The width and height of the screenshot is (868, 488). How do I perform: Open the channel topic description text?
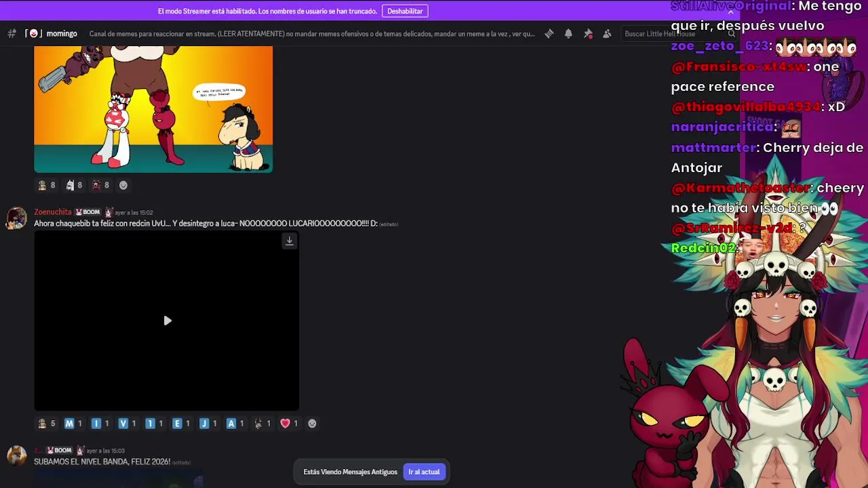(312, 34)
